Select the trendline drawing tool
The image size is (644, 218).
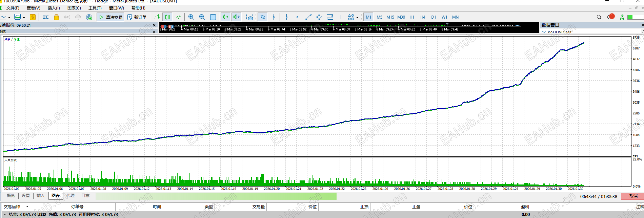(308, 17)
